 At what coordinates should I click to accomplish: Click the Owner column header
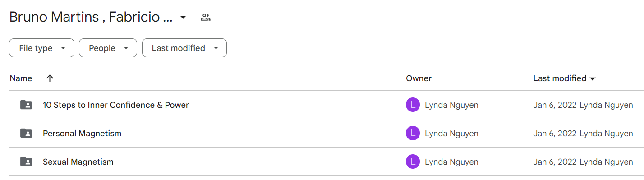pyautogui.click(x=419, y=78)
